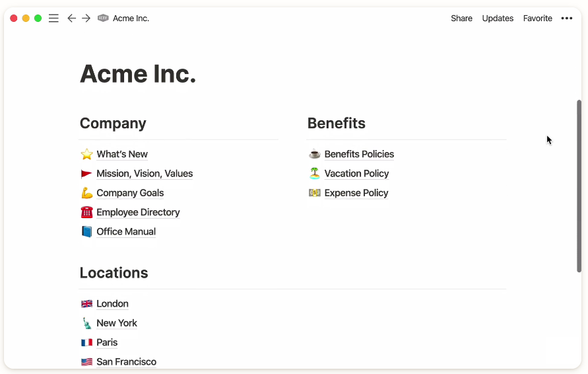Click the coffee cup icon for Benefits Policies
The image size is (588, 374).
click(315, 154)
